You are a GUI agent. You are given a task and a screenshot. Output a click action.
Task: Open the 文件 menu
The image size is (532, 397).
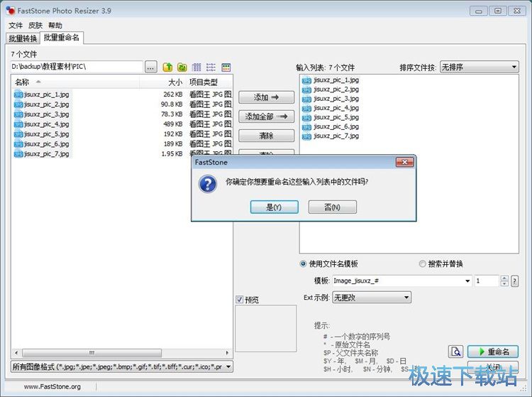[x=16, y=26]
